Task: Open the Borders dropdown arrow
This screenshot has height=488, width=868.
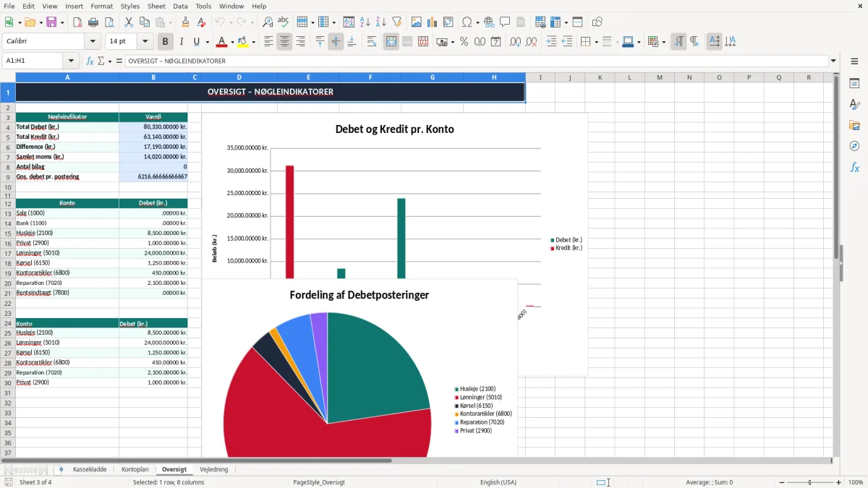Action: pyautogui.click(x=595, y=42)
